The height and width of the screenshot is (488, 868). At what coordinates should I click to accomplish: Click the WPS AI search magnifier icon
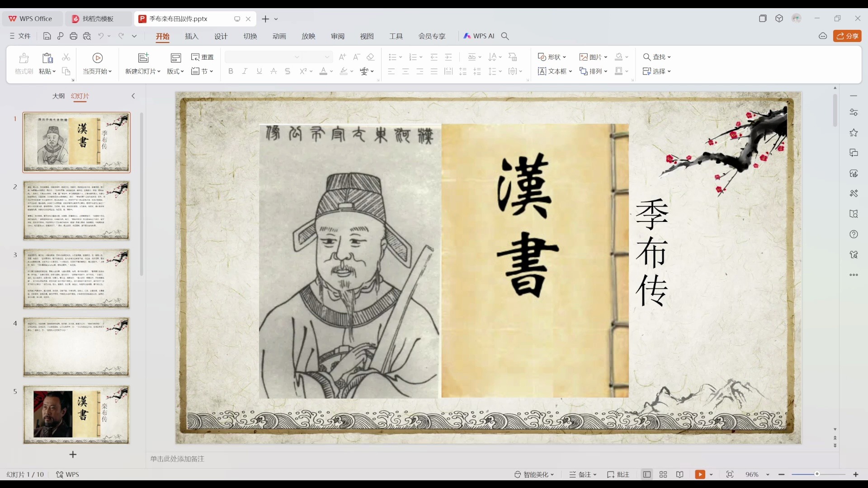(505, 36)
